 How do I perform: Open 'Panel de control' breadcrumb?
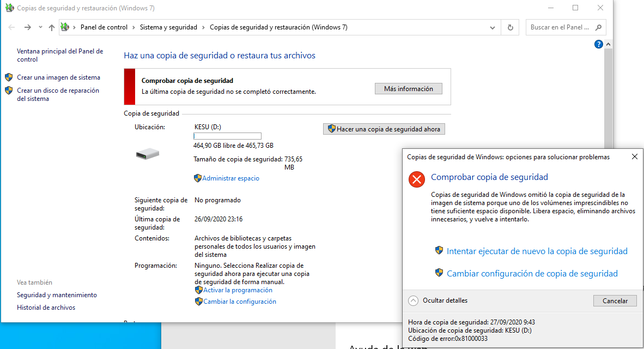[104, 27]
